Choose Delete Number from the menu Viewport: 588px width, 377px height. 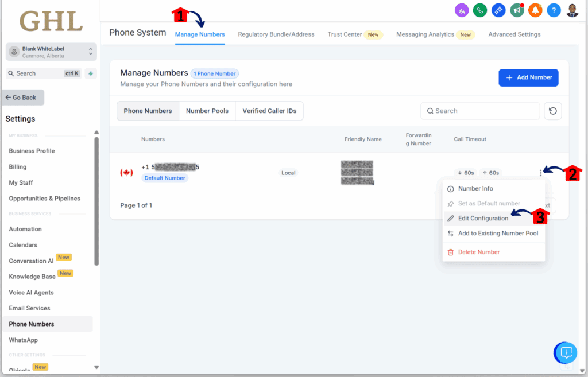(x=493, y=252)
